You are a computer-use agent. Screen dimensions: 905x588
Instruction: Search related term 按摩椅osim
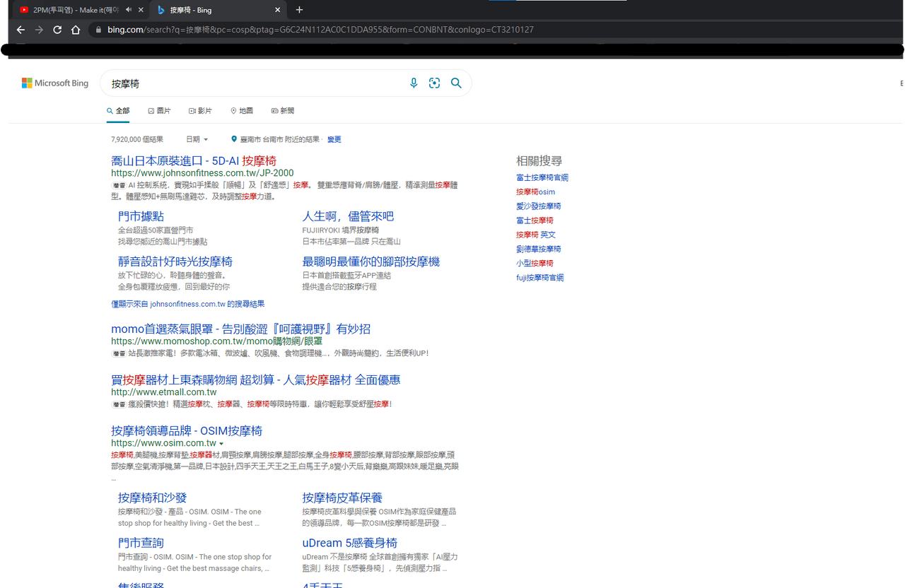point(536,192)
